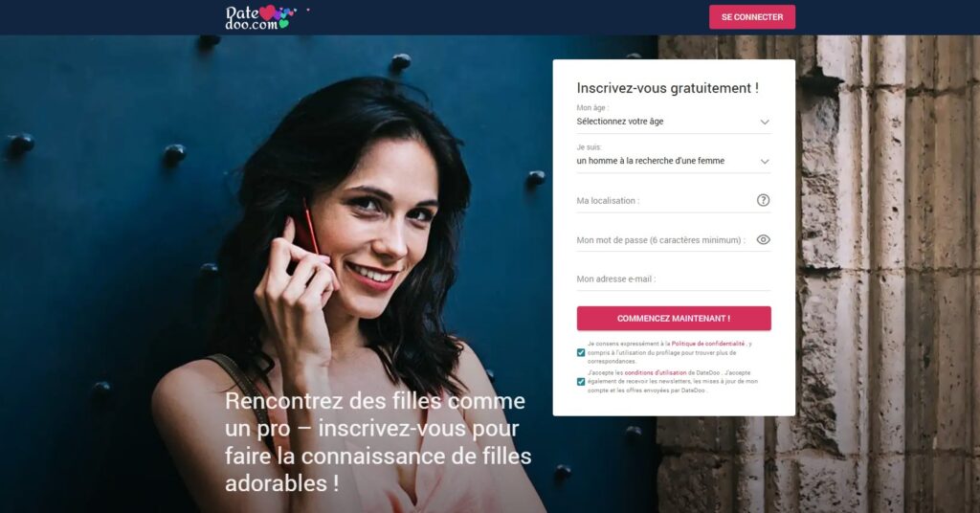
Task: Click the woman's photo background
Action: pyautogui.click(x=344, y=250)
